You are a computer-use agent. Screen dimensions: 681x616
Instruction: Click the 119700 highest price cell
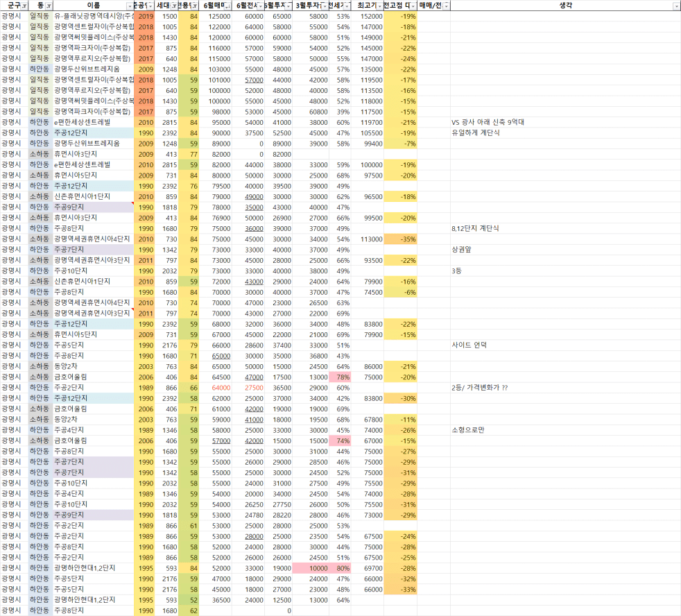(x=368, y=123)
